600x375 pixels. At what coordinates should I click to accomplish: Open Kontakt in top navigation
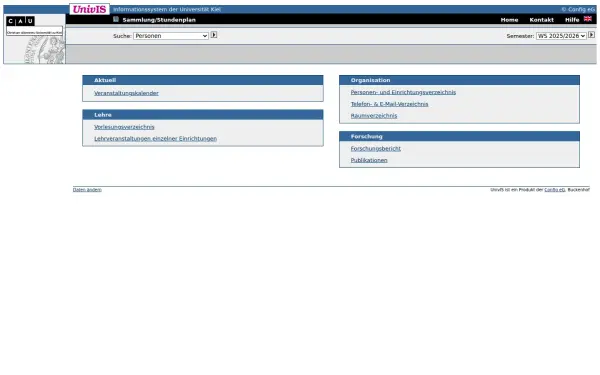(x=541, y=20)
